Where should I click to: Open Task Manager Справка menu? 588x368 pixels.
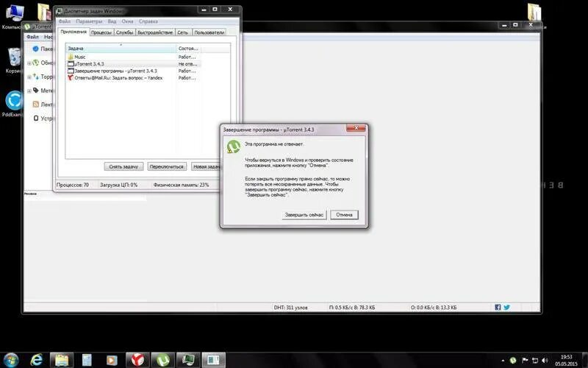point(148,21)
